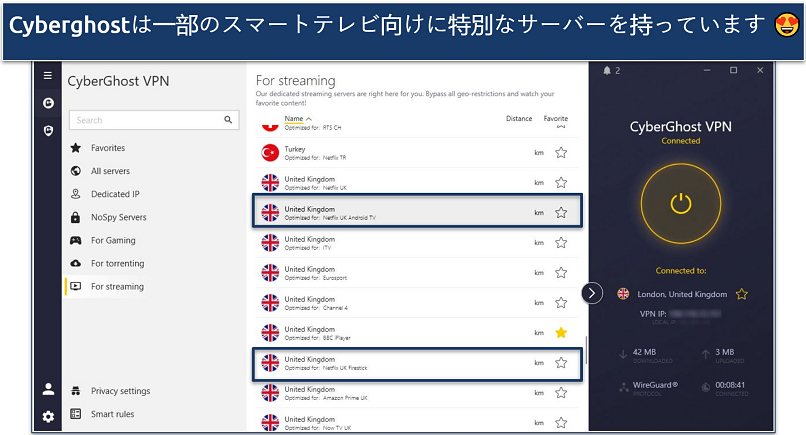This screenshot has height=435, width=806.
Task: Star London, United Kingdom connected location
Action: (x=742, y=294)
